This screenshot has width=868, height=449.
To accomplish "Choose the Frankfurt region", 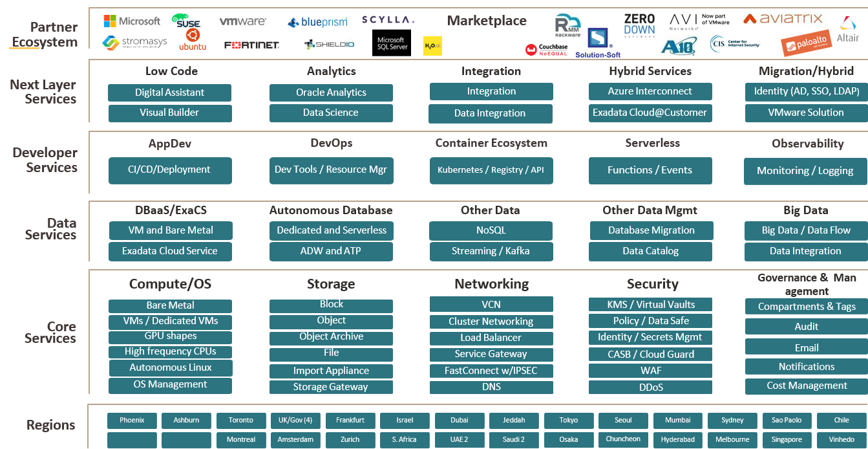I will (350, 421).
